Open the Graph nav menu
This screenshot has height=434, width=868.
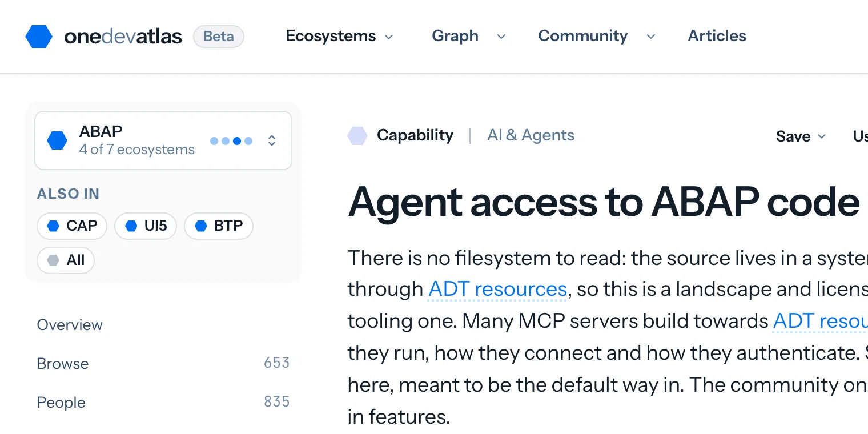point(469,36)
